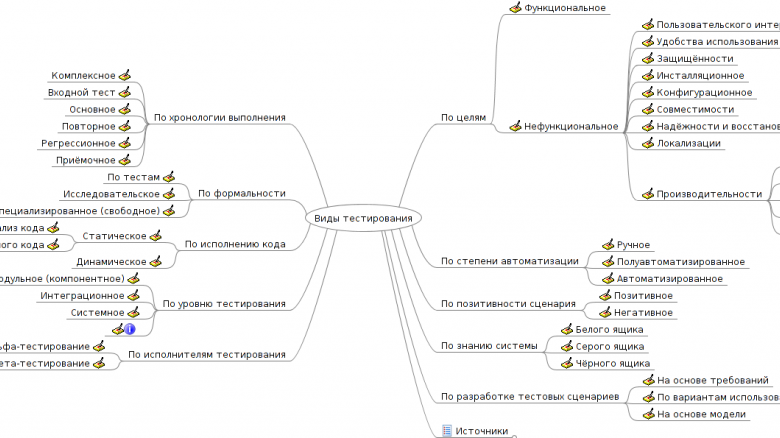Screen dimensions: 780x438
Task: Select the По исполнению кода node
Action: point(235,244)
